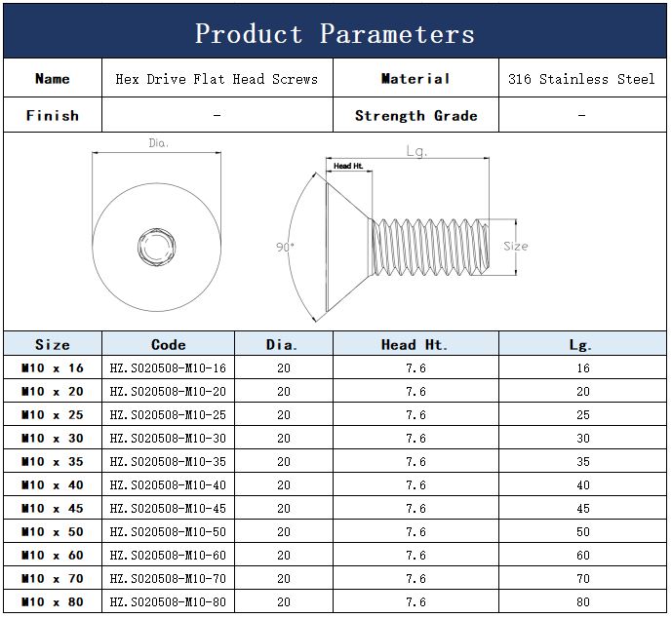
Task: Click the Lg. value 40
Action: tap(583, 484)
